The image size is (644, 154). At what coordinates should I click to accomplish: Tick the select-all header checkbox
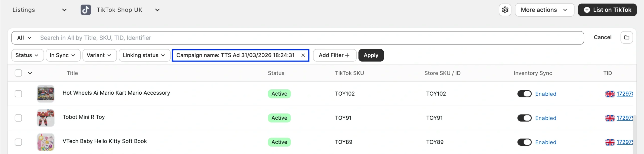(x=18, y=73)
